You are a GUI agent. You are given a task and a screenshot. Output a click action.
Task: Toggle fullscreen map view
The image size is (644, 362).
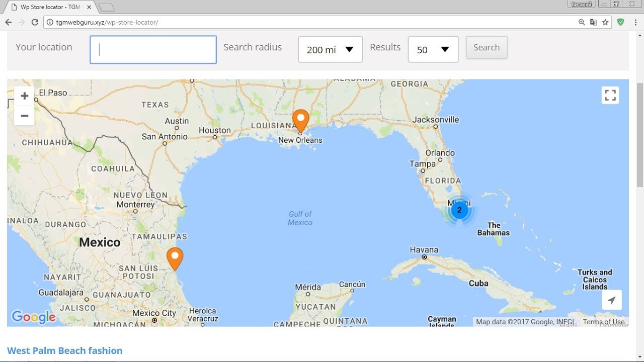tap(610, 95)
